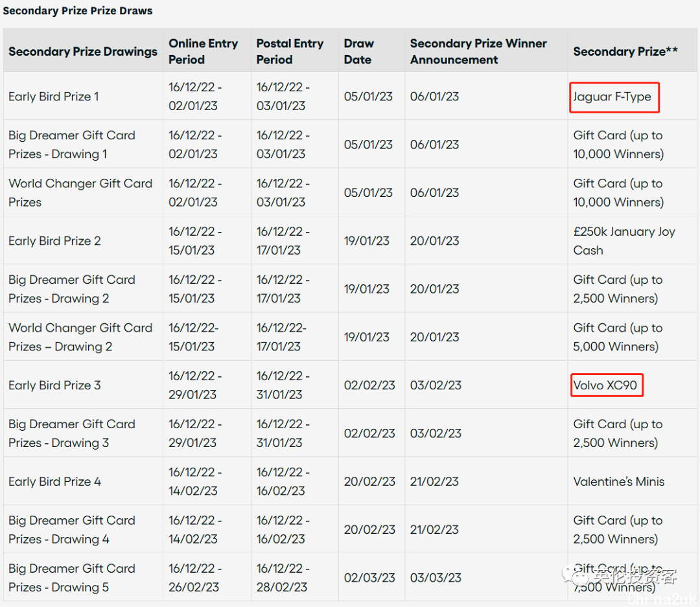Click announcement date 21/02/23 for Early Bird Prize 4
This screenshot has width=700, height=607.
point(434,481)
